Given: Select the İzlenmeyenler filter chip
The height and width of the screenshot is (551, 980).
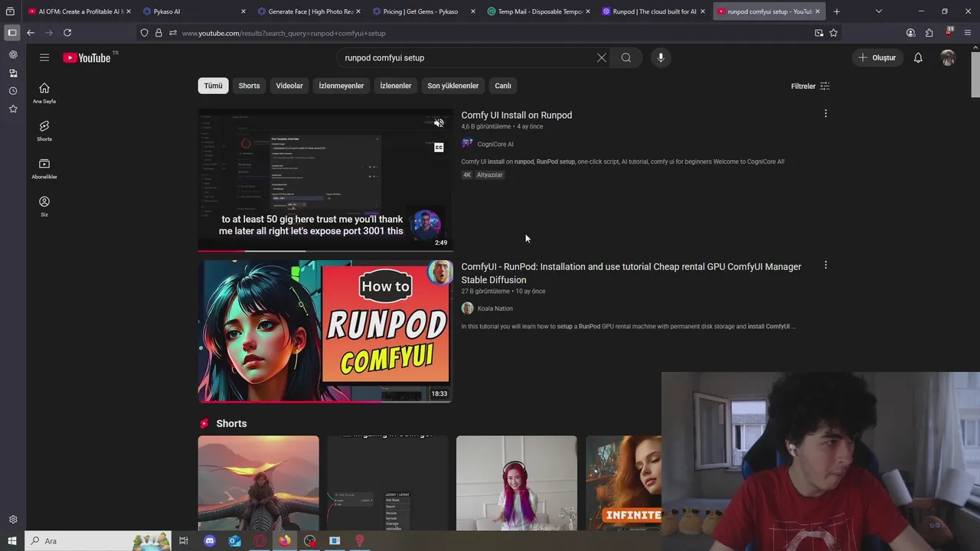Looking at the screenshot, I should 341,86.
